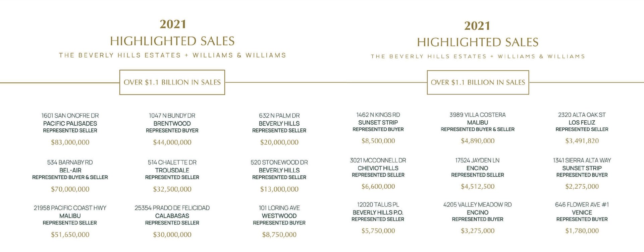Click the 12020 Talus Pl address
Viewport: 644px width, 252px height.
pos(378,205)
